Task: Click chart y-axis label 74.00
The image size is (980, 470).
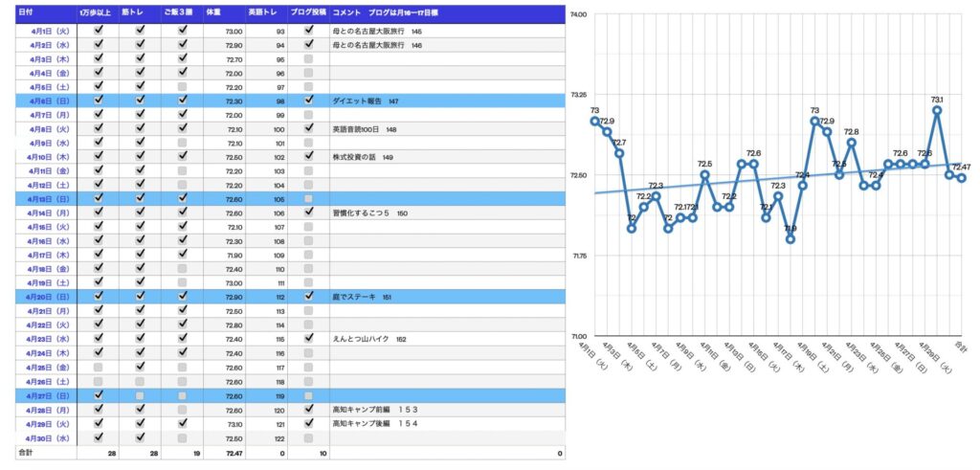Action: 579,13
